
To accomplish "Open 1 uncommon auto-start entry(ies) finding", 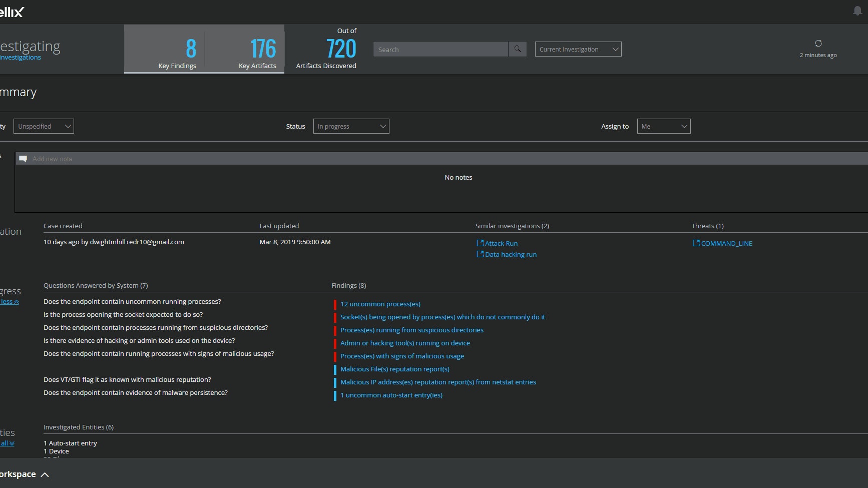I will (391, 395).
